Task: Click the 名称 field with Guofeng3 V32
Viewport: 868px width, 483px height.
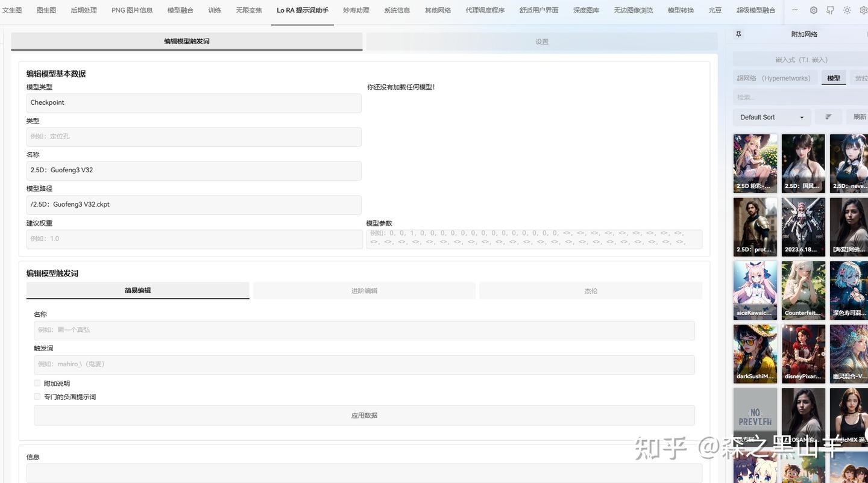Action: (193, 170)
